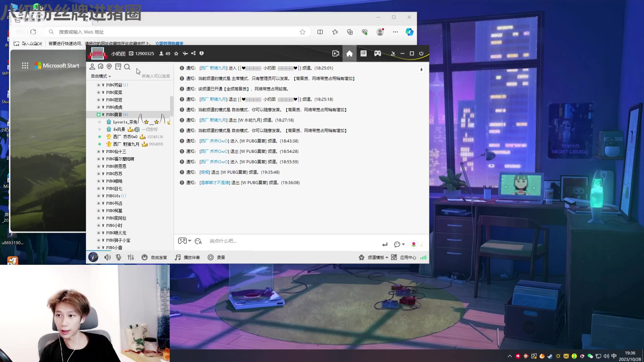Mute the speaker in YY bottom bar
This screenshot has width=644, height=362.
pyautogui.click(x=107, y=257)
